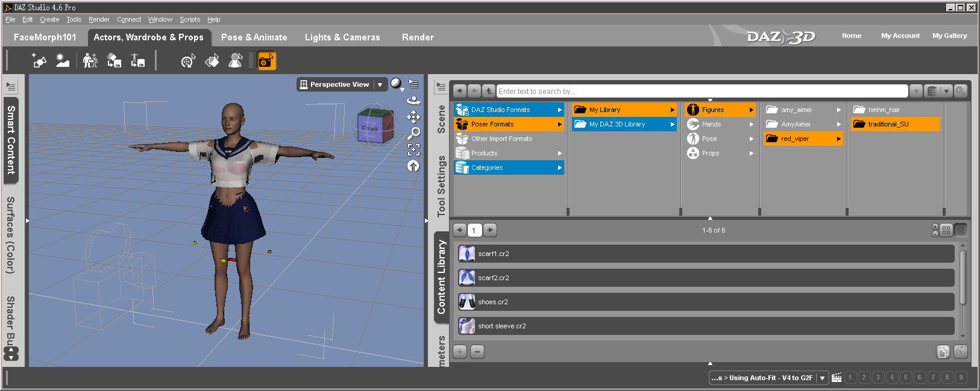The image size is (980, 391).
Task: Open the amy_aimei folder
Action: pyautogui.click(x=803, y=110)
